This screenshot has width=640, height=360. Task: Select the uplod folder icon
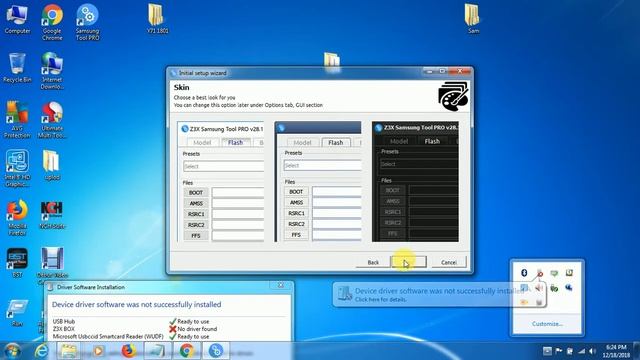52,165
